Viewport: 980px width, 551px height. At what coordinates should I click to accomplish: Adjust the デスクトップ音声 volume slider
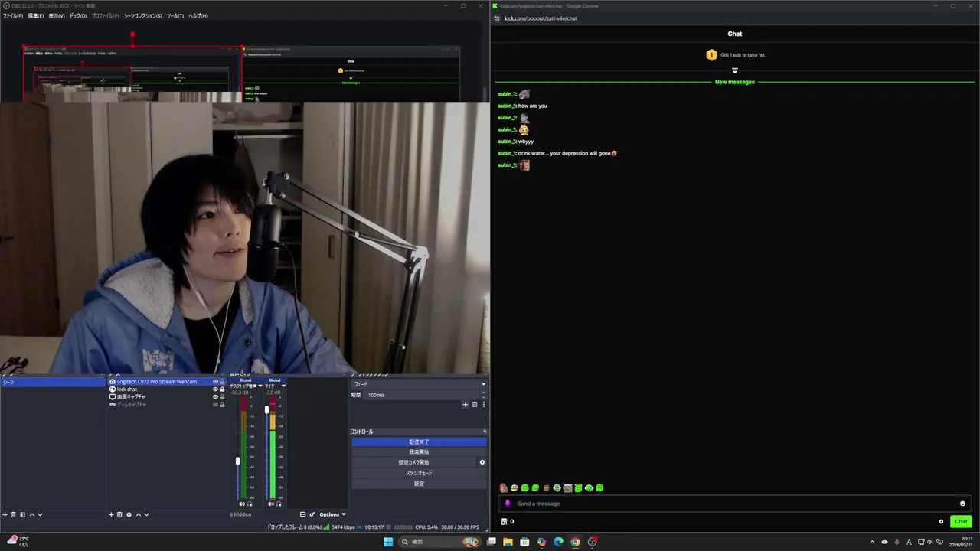click(x=237, y=461)
